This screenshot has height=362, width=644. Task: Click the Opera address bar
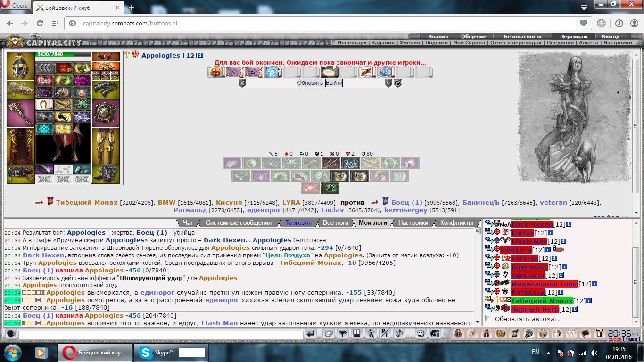[x=322, y=23]
